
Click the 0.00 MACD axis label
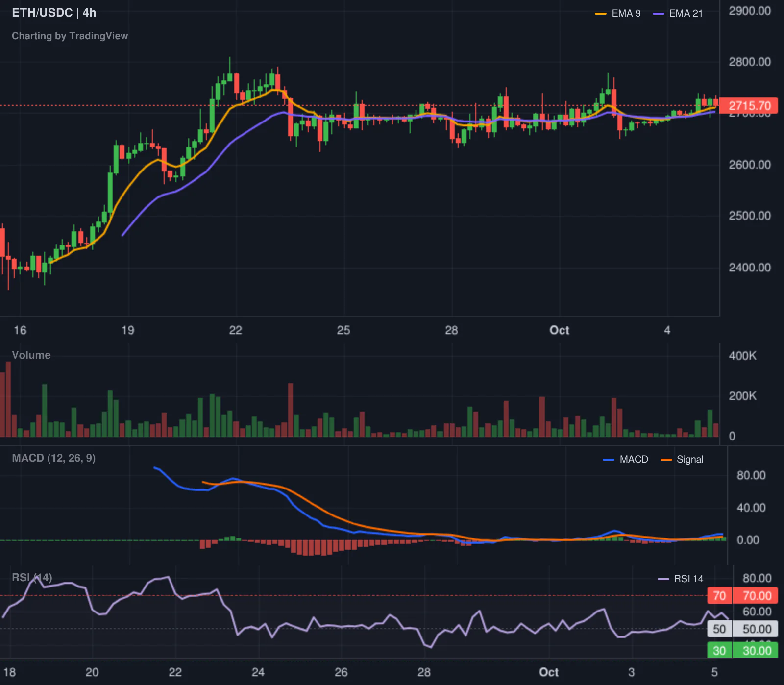point(748,540)
